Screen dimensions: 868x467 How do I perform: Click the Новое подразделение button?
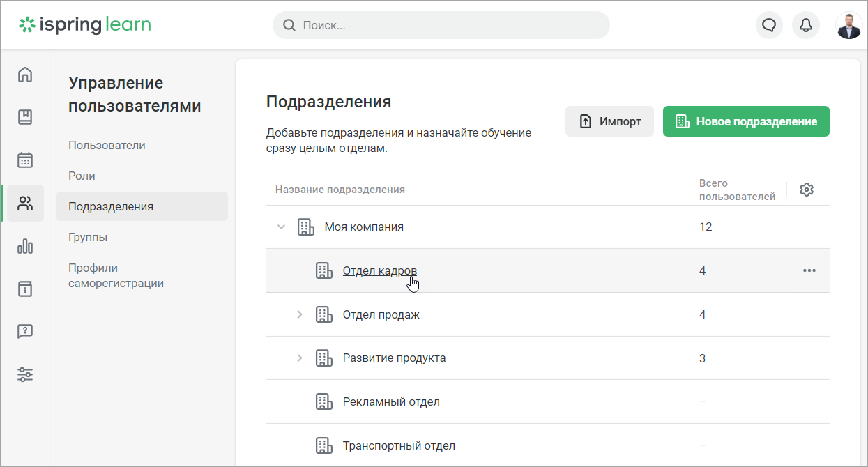pos(746,121)
